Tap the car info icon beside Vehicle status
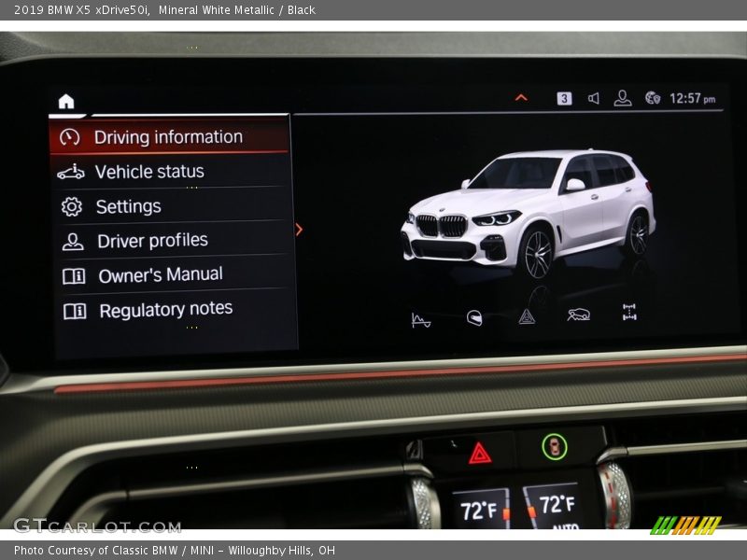The width and height of the screenshot is (747, 560). click(71, 172)
